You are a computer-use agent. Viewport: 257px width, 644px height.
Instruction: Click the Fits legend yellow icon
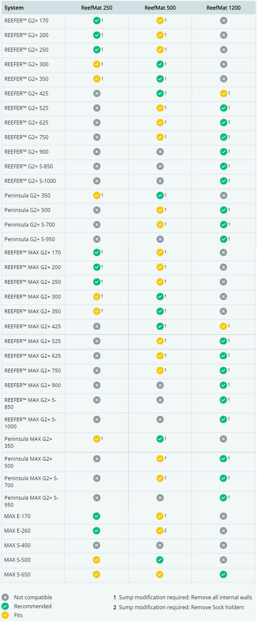(x=5, y=615)
